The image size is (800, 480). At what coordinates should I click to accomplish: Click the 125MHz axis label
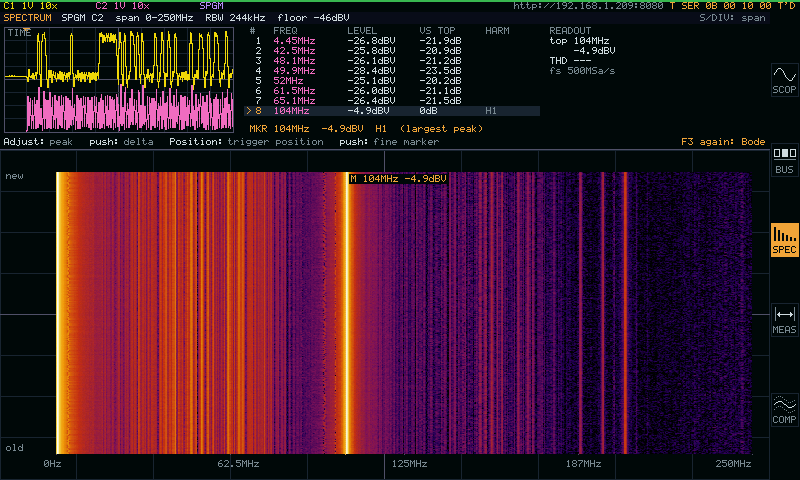409,464
